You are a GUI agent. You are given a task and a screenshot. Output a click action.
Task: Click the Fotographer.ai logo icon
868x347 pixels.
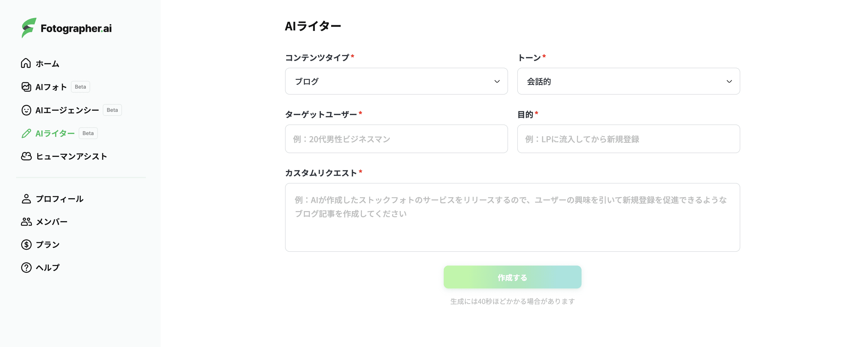click(x=29, y=28)
